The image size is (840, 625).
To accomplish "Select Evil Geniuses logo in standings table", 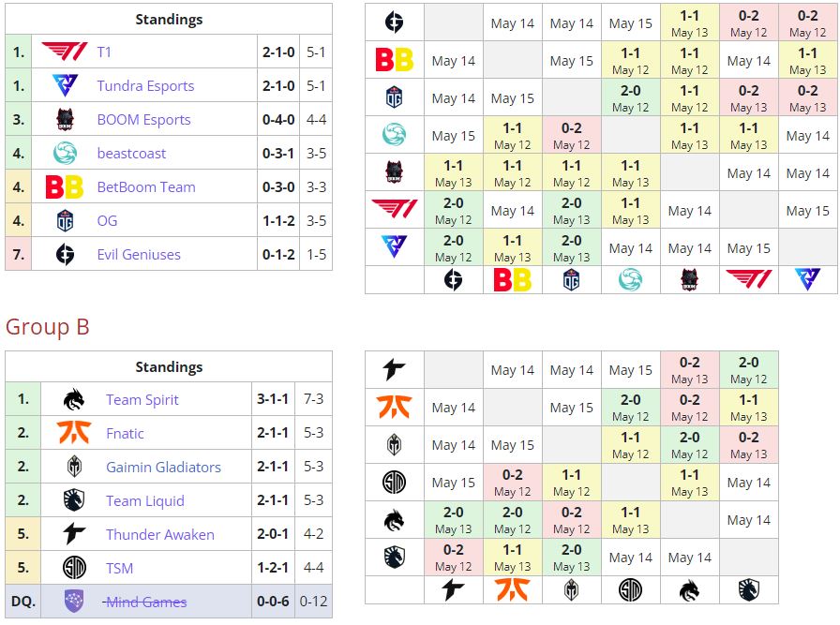I will (65, 255).
